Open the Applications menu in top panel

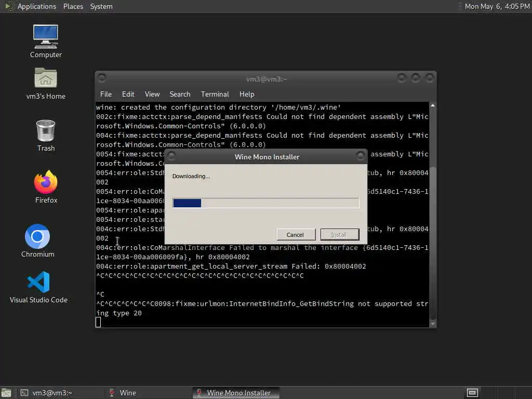click(37, 6)
